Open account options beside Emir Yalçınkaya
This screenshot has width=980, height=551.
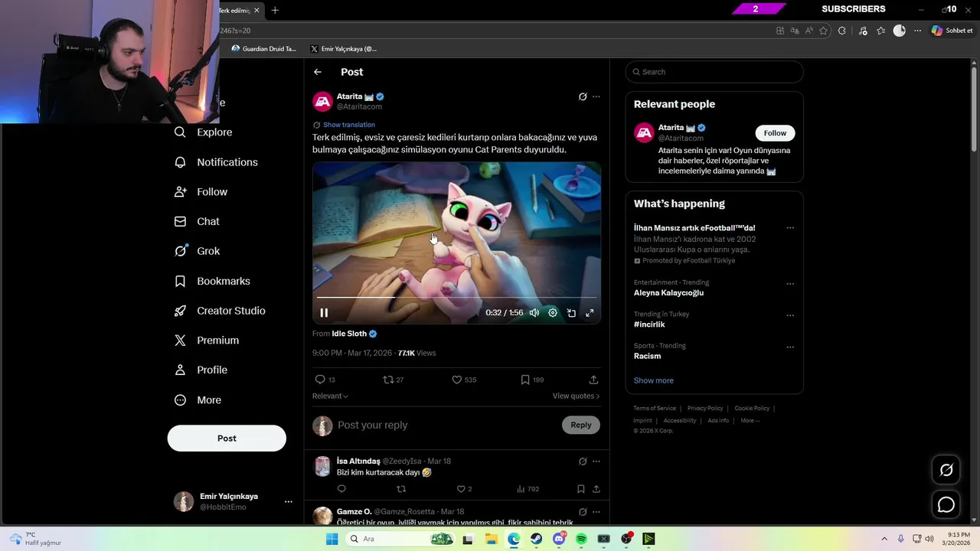click(x=289, y=502)
